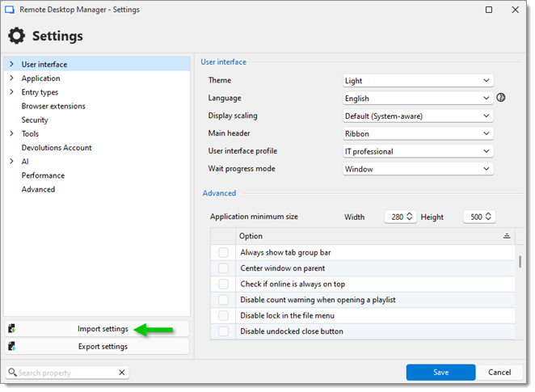The width and height of the screenshot is (535, 392).
Task: Click the Export settings icon
Action: [x=11, y=347]
